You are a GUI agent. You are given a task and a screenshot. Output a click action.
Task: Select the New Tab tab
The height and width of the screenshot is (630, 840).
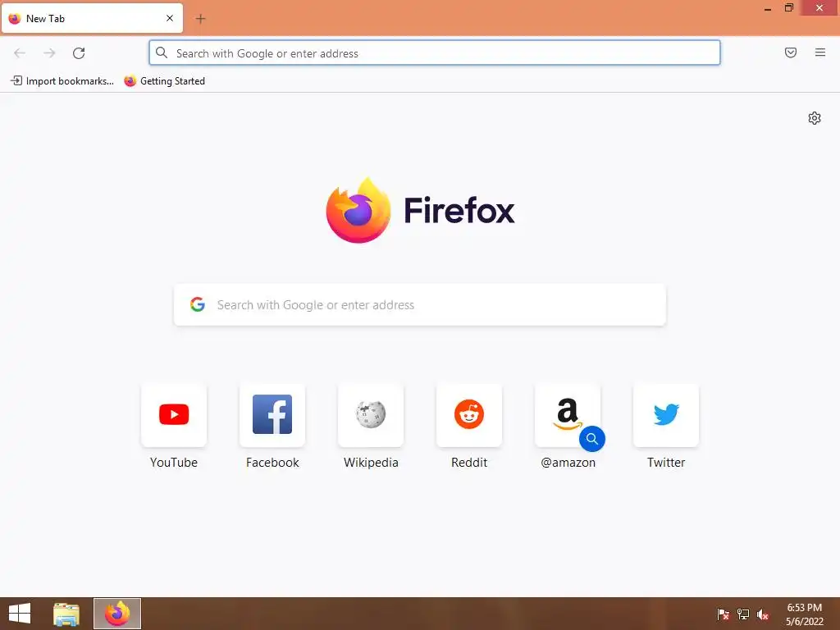tap(92, 18)
